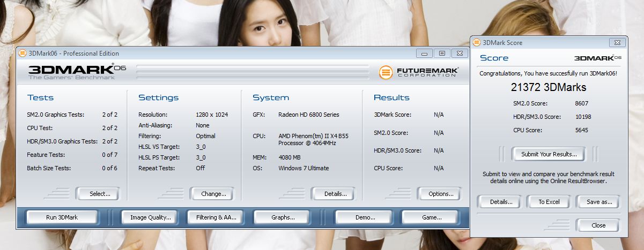Launch the Demo button
Image resolution: width=644 pixels, height=250 pixels.
point(364,217)
